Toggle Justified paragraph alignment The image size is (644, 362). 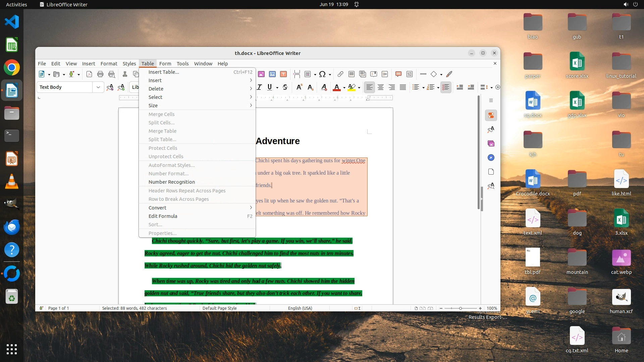[x=403, y=87]
